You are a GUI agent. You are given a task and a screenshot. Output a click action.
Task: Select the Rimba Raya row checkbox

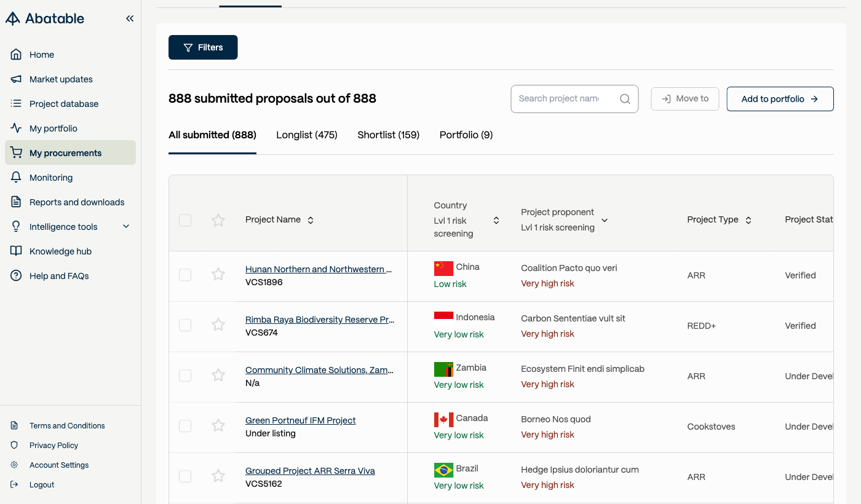[x=185, y=325]
